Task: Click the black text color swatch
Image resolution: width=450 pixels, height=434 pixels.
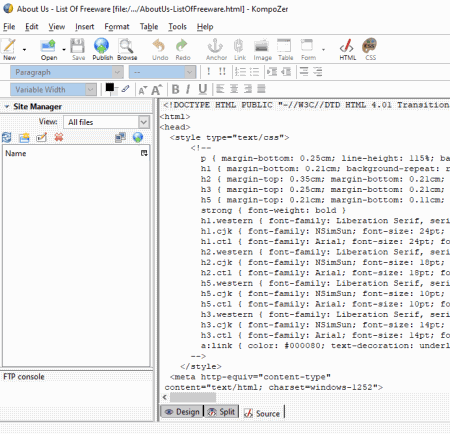Action: point(110,88)
